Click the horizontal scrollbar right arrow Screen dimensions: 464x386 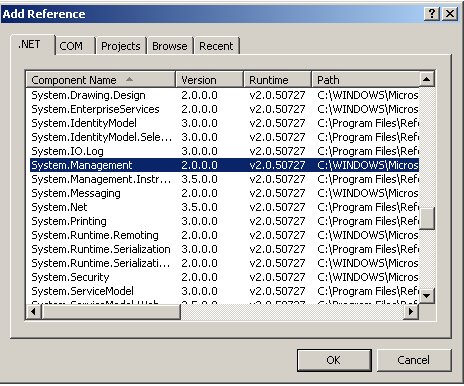click(411, 312)
